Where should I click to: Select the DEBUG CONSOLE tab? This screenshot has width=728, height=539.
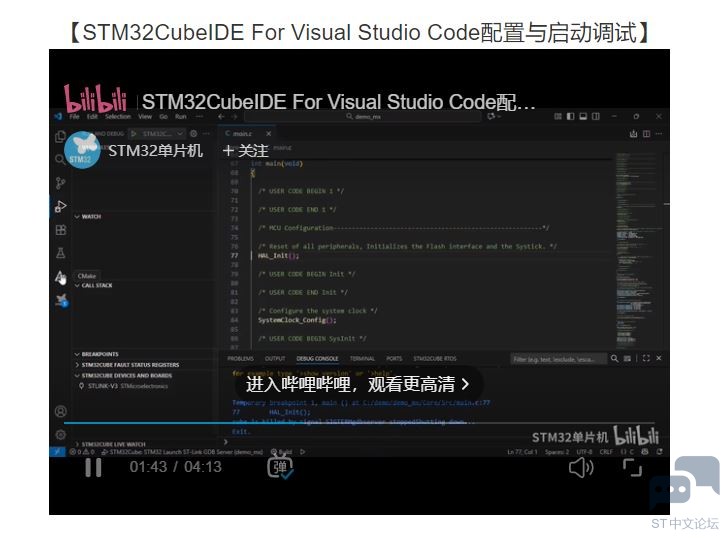(x=318, y=358)
